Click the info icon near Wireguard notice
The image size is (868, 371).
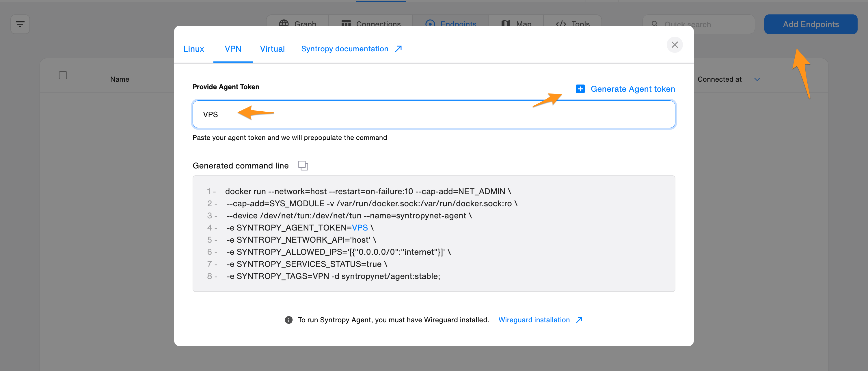pyautogui.click(x=288, y=320)
